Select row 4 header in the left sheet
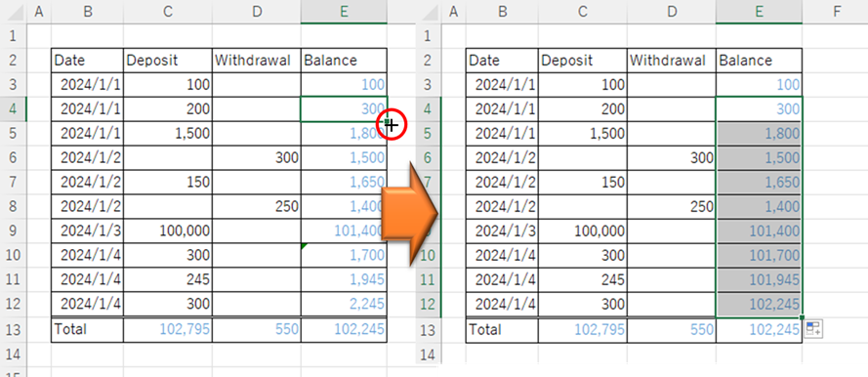Screen dimensions: 868x377 [14, 109]
